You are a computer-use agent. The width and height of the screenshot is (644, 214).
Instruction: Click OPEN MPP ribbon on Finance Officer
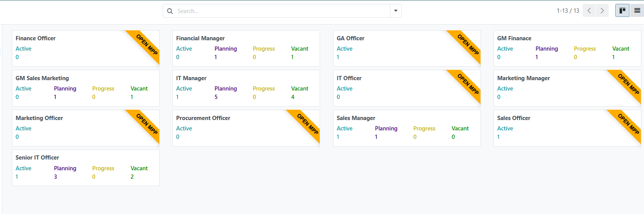point(147,45)
